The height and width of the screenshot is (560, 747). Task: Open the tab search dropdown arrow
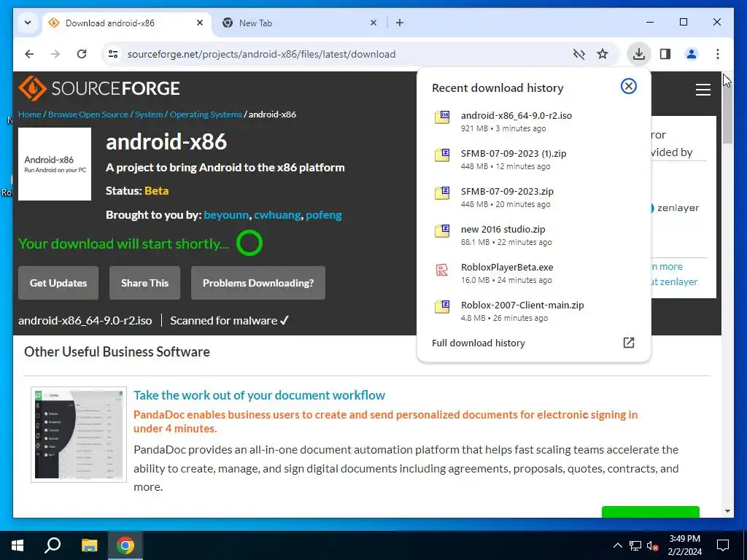tap(28, 23)
